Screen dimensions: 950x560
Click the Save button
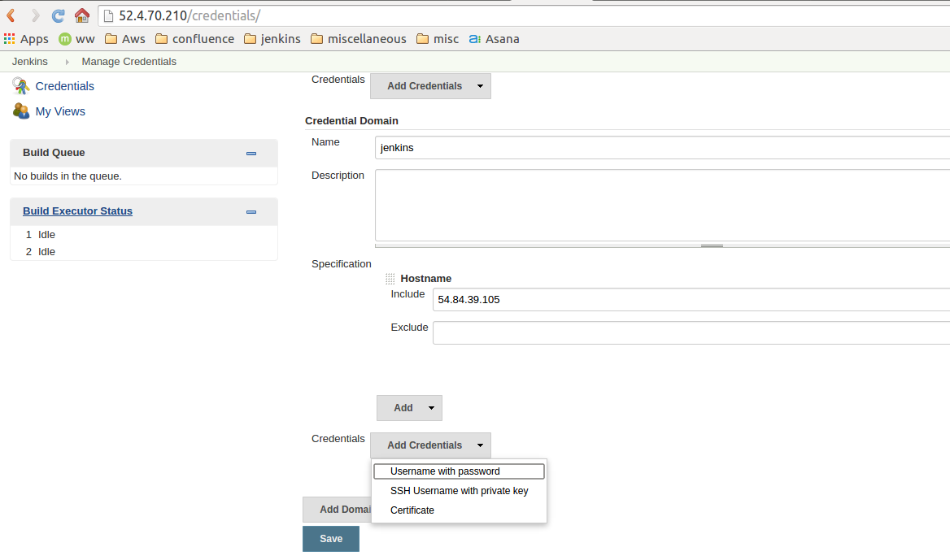tap(331, 539)
